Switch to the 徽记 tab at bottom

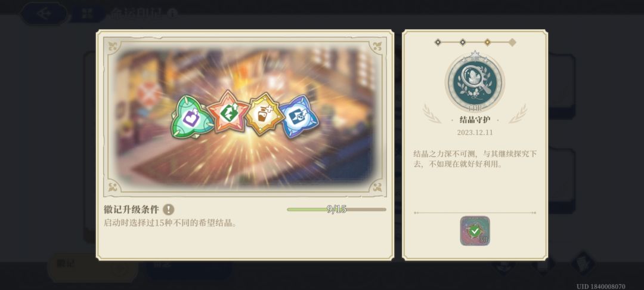[x=92, y=268]
